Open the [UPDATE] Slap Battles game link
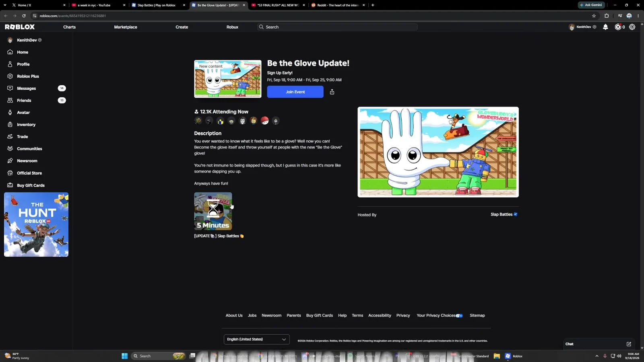The width and height of the screenshot is (644, 362). (219, 236)
